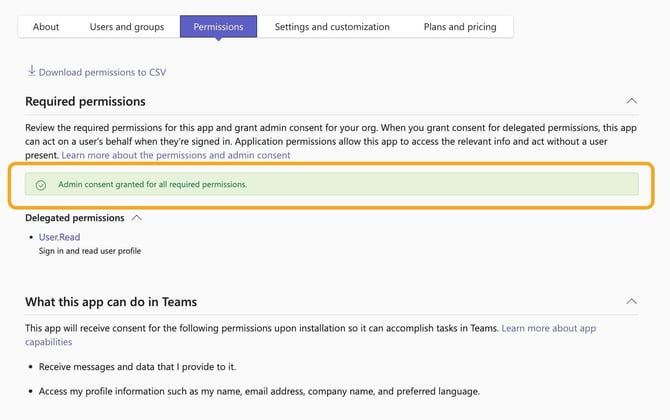Click the Download permissions to CSV link
The image size is (670, 420).
coord(102,72)
